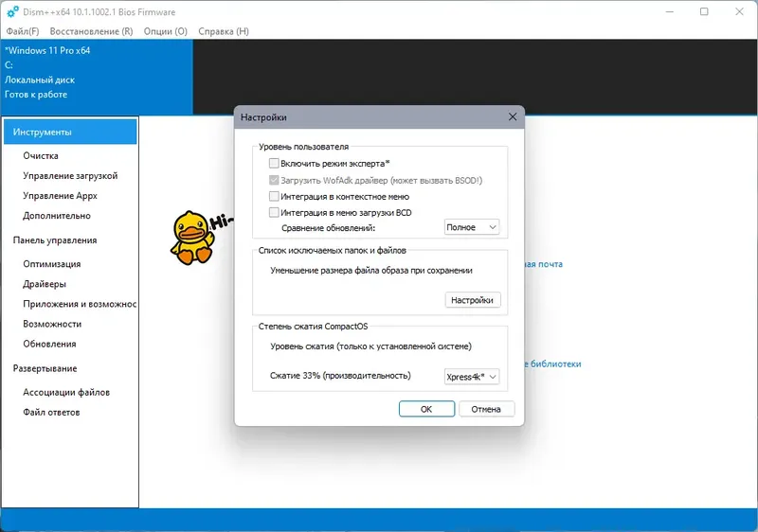Minimize the Dism++ window
758x532 pixels.
tap(670, 11)
